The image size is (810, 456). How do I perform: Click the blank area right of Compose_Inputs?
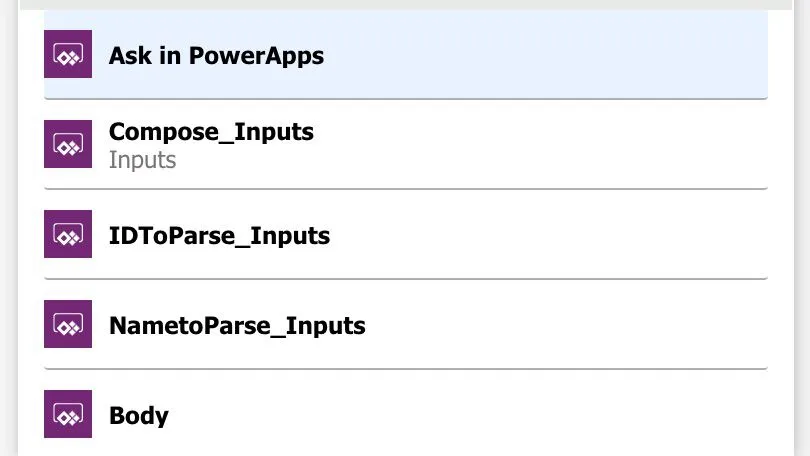(560, 144)
